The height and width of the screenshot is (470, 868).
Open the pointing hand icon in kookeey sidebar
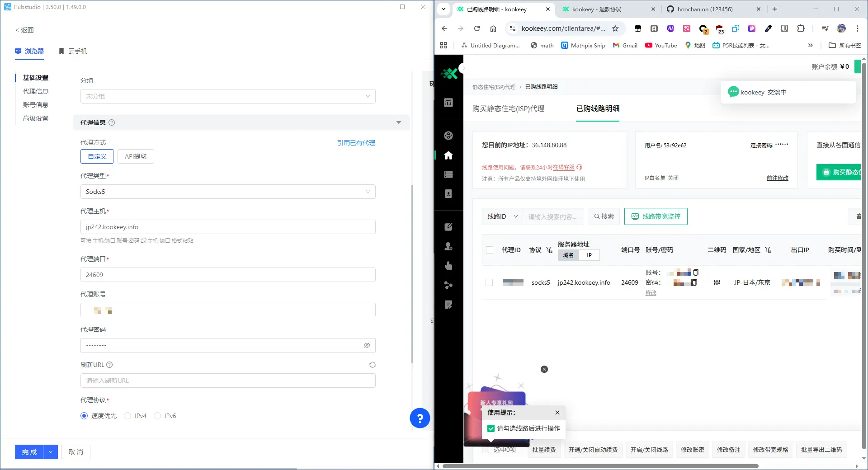tap(448, 266)
